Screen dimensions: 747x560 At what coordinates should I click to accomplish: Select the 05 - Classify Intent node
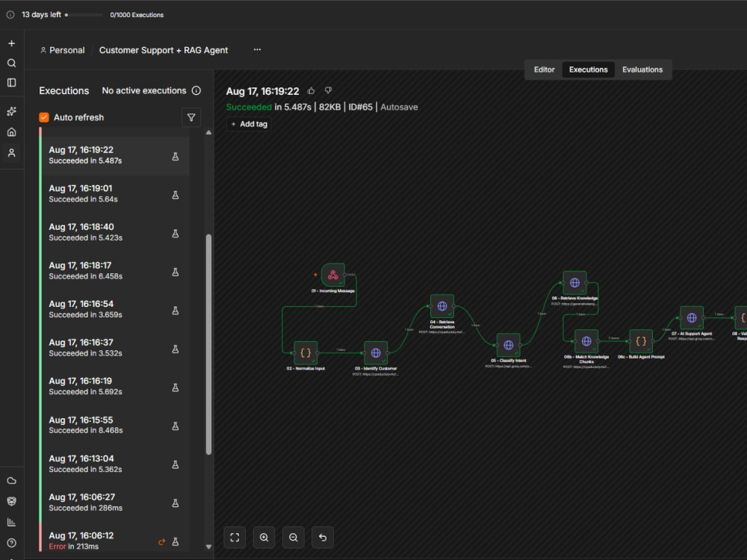pos(508,345)
